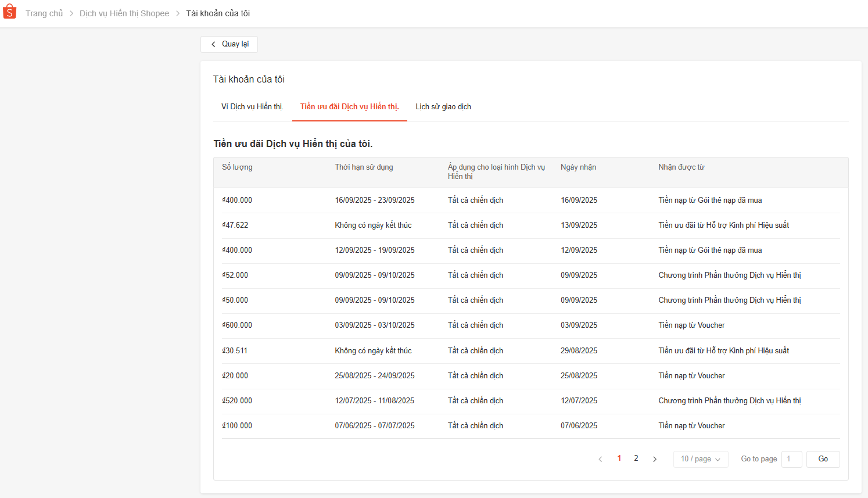The width and height of the screenshot is (868, 498).
Task: Select page 1 in pagination
Action: (x=619, y=458)
